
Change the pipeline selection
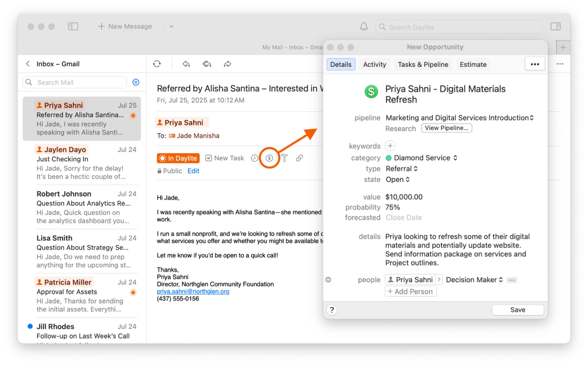460,118
